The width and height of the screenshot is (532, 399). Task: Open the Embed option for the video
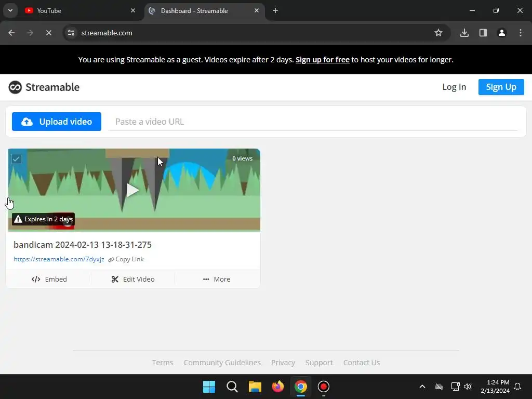point(49,279)
